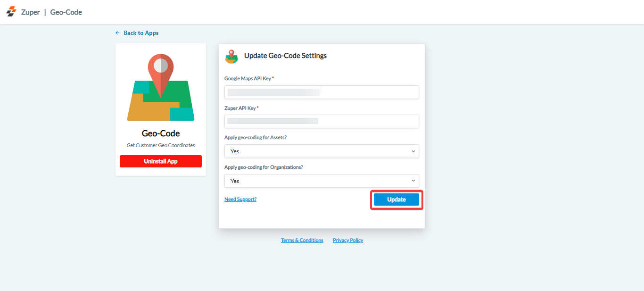Viewport: 644px width, 291px height.
Task: Open the Terms & Conditions link
Action: pos(302,241)
